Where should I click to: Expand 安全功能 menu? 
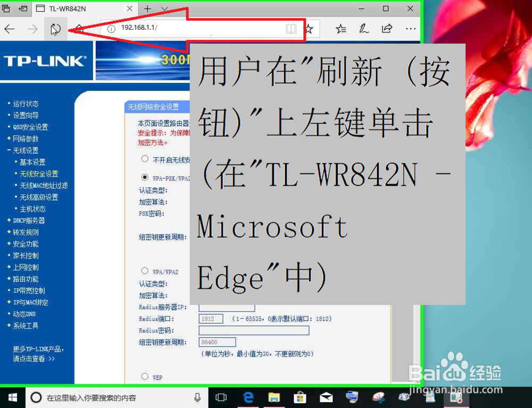tap(26, 244)
